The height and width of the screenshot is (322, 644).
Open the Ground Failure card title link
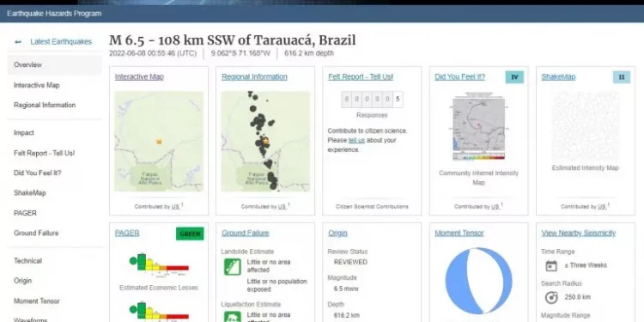(246, 234)
